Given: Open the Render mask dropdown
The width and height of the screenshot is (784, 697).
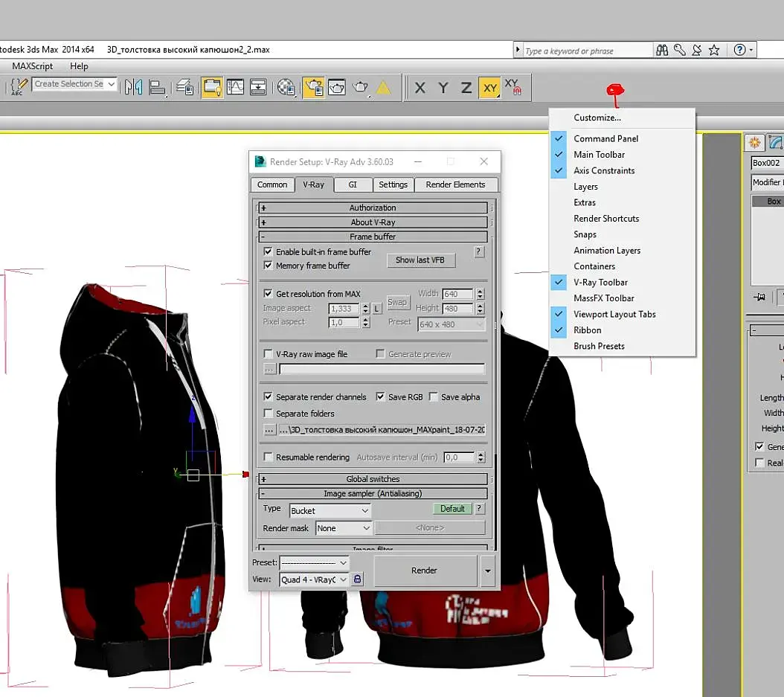Looking at the screenshot, I should click(x=344, y=528).
